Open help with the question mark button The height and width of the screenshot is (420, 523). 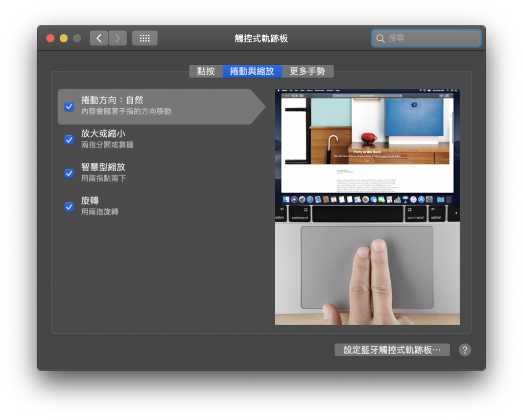465,350
